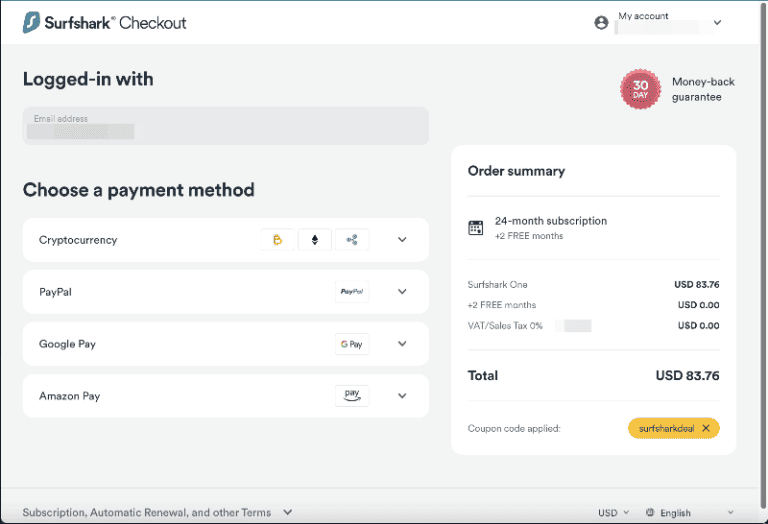Click the Bitcoin payment icon
This screenshot has width=768, height=524.
point(277,240)
